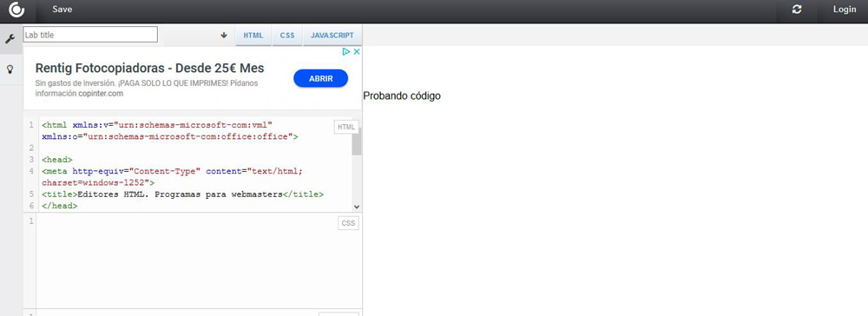Image resolution: width=868 pixels, height=316 pixels.
Task: Click the download arrow beside Lab title
Action: [x=224, y=35]
